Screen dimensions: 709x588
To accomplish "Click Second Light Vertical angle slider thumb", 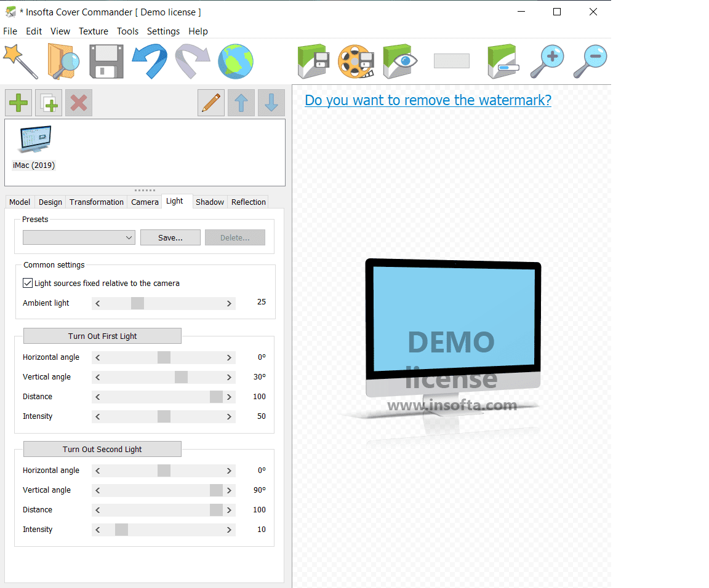I will pos(216,490).
